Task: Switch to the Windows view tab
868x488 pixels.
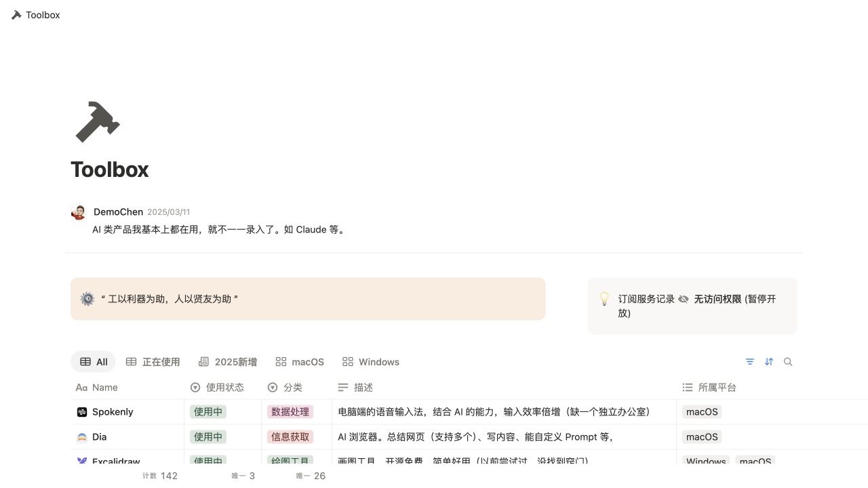Action: coord(371,362)
